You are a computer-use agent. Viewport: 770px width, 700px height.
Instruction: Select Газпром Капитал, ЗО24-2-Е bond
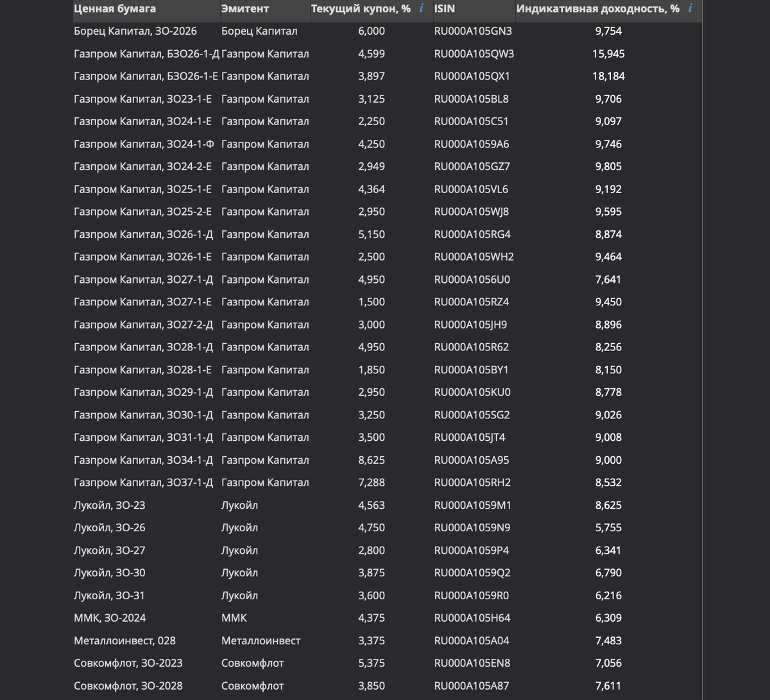[143, 167]
